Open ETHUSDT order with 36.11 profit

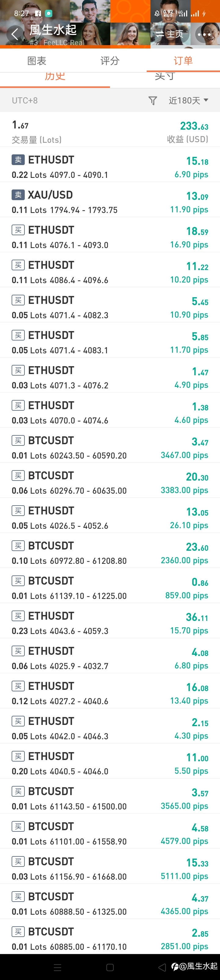(110, 623)
